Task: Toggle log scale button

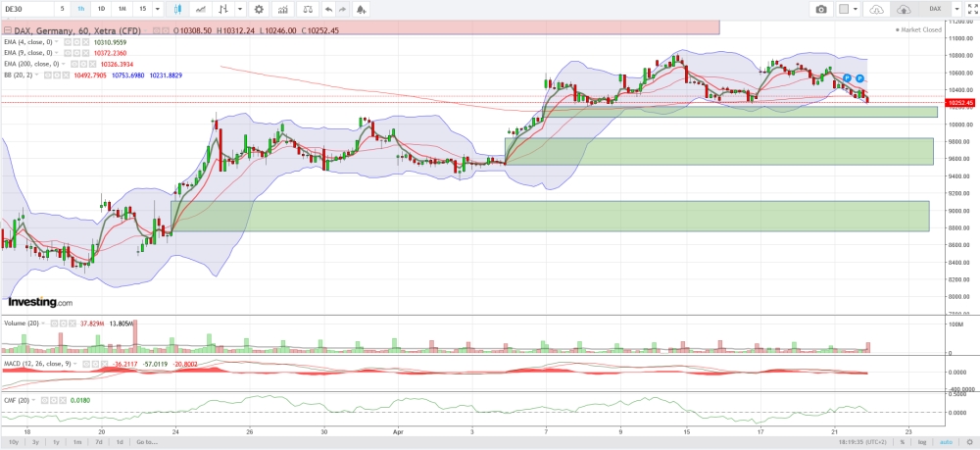Action: click(x=922, y=442)
